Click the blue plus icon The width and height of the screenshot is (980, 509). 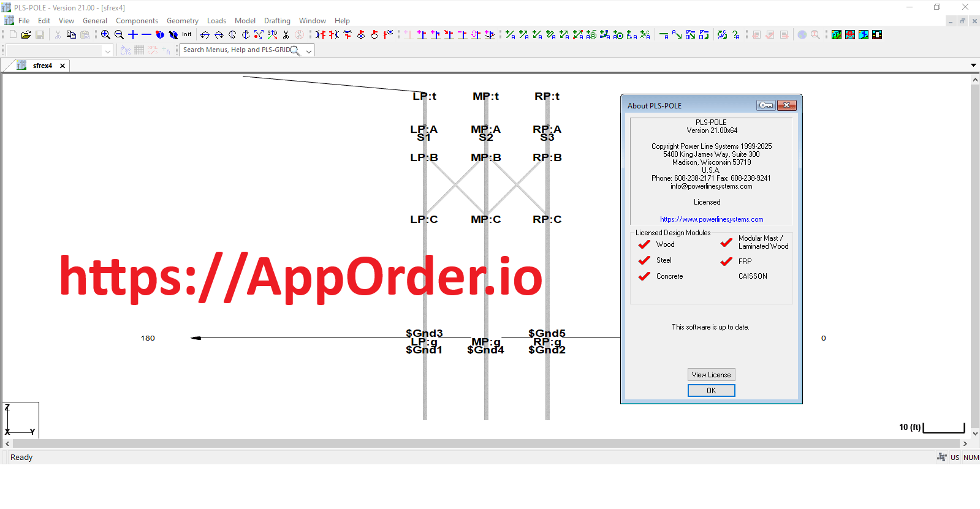click(132, 35)
